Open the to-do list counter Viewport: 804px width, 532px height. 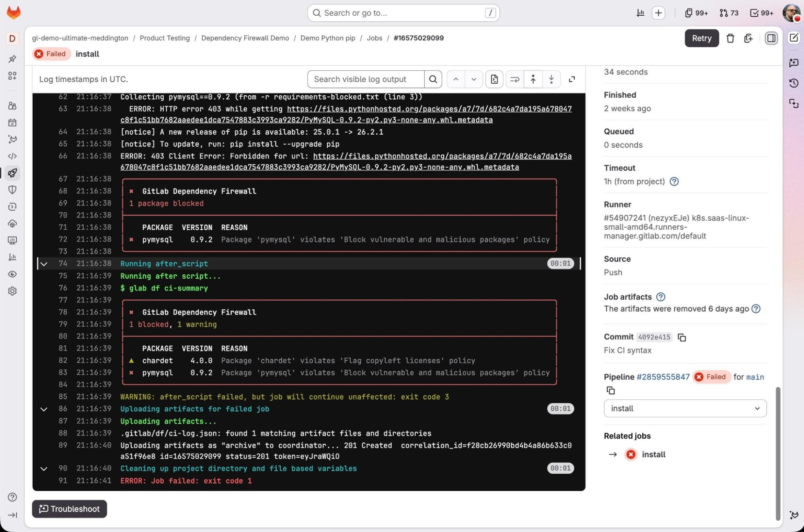click(x=761, y=13)
